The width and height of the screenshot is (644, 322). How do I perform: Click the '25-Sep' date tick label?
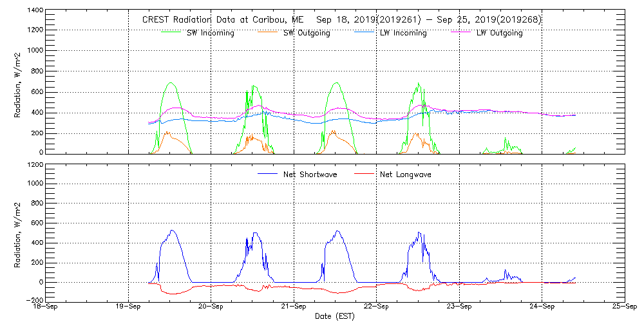click(624, 307)
